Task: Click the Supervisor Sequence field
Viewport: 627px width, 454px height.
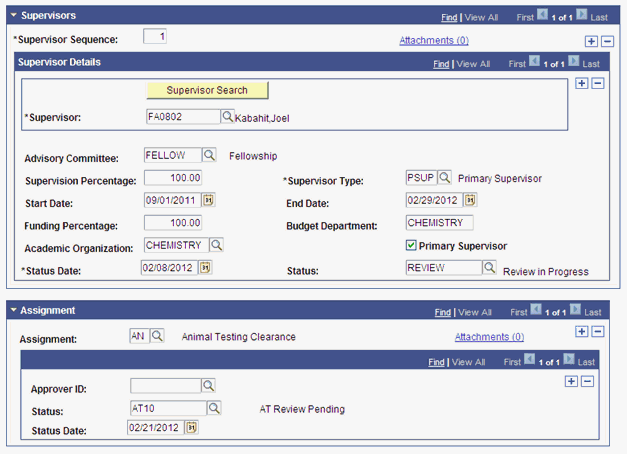Action: [x=155, y=36]
